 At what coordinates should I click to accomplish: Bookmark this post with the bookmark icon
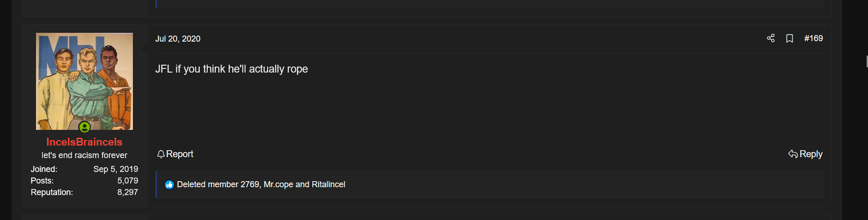pyautogui.click(x=790, y=38)
